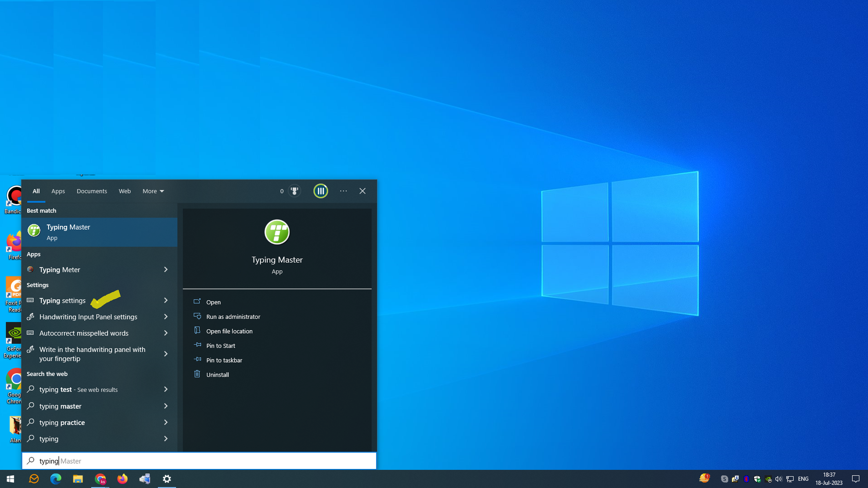Open File Explorer from taskbar
The width and height of the screenshot is (868, 488).
[x=78, y=479]
